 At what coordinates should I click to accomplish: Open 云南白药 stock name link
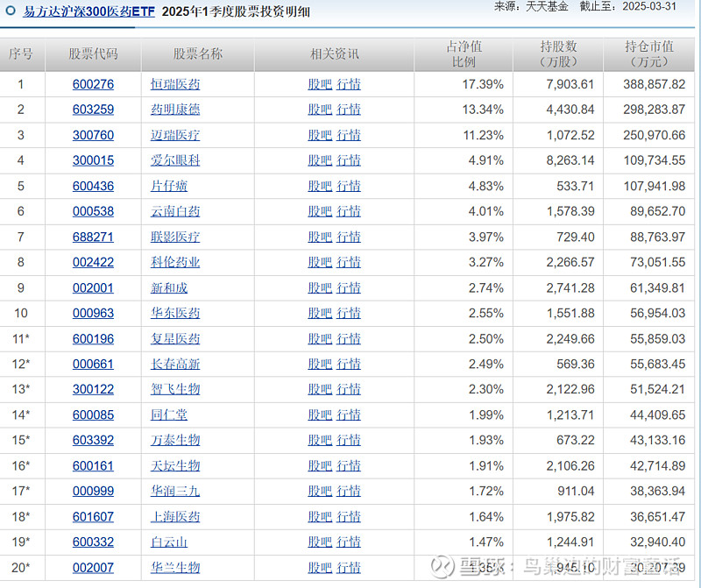coord(175,211)
